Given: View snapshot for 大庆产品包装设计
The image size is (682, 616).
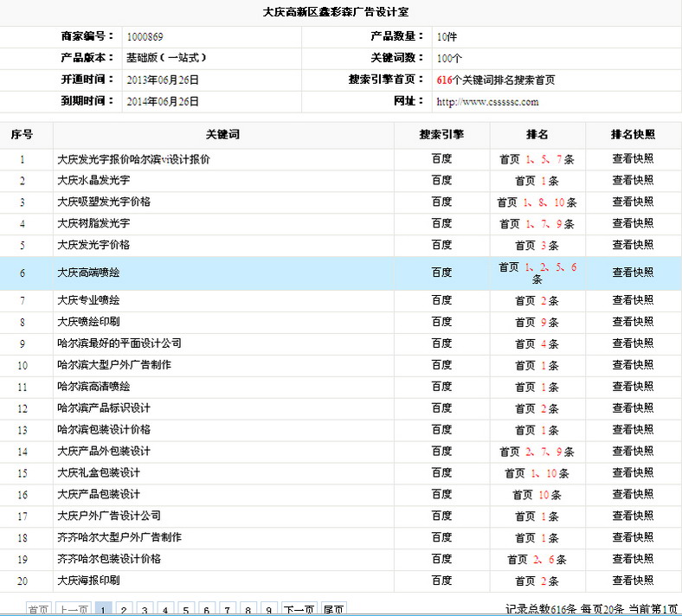Looking at the screenshot, I should tap(633, 494).
